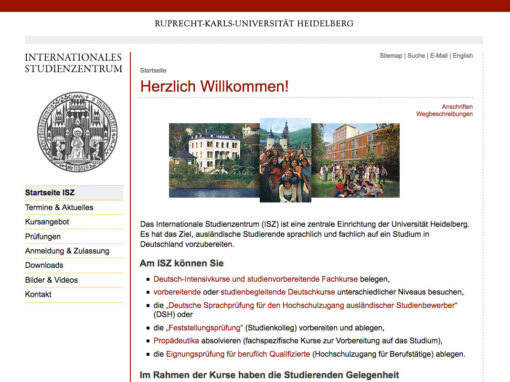The width and height of the screenshot is (510, 382).
Task: Switch site language to English
Action: coord(463,56)
